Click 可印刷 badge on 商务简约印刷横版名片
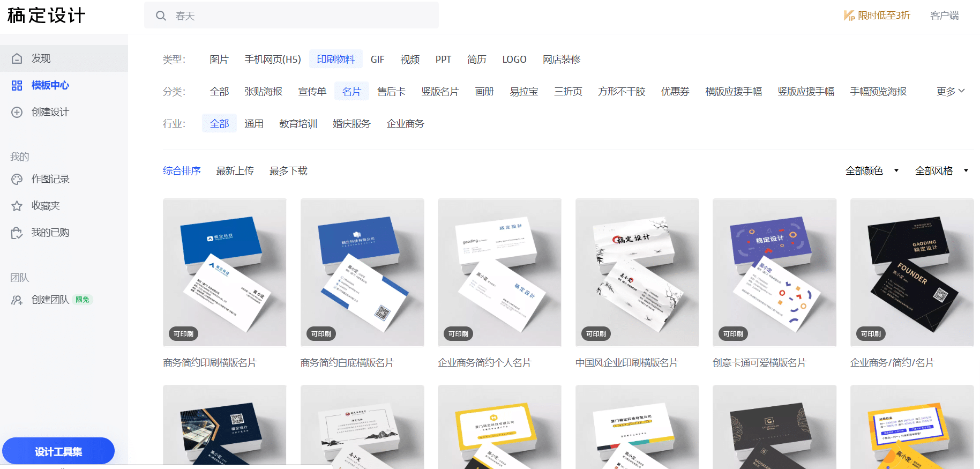Screen dimensions: 980x469 click(184, 334)
